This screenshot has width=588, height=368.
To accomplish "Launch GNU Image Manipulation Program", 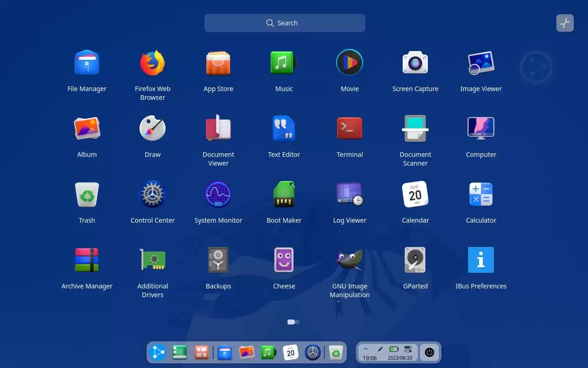I will pyautogui.click(x=350, y=259).
